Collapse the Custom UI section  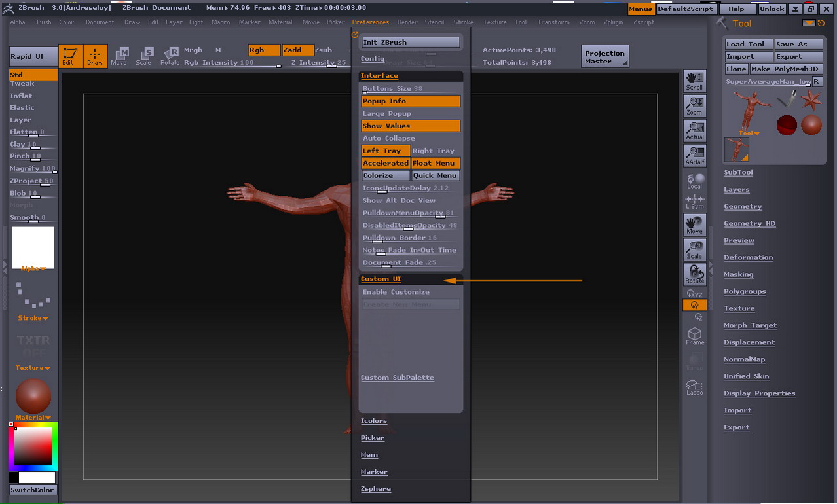pos(381,279)
